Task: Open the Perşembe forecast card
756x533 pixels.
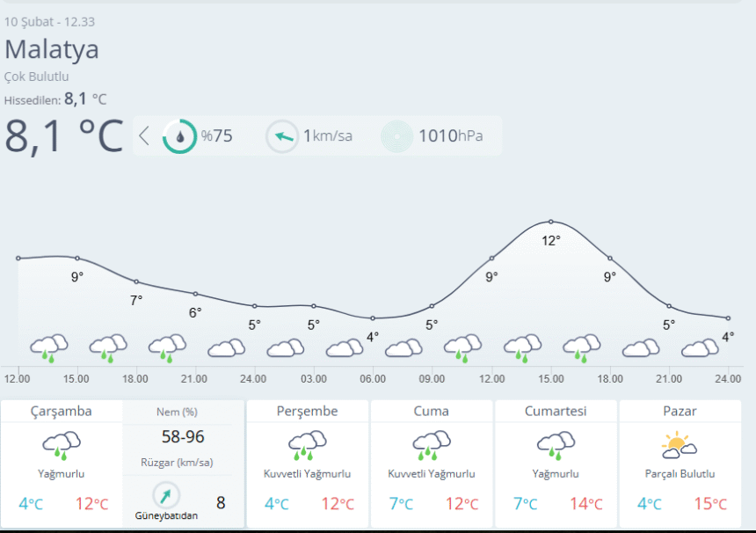Action: pyautogui.click(x=307, y=462)
